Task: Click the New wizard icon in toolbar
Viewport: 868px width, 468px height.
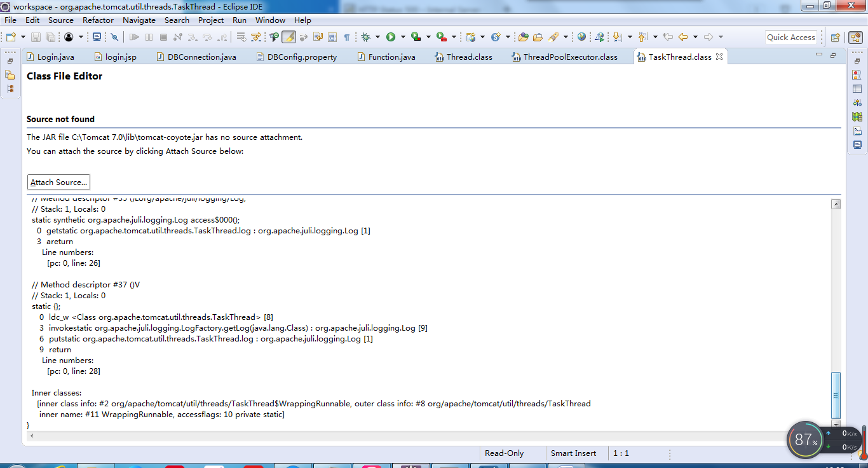Action: pos(11,37)
